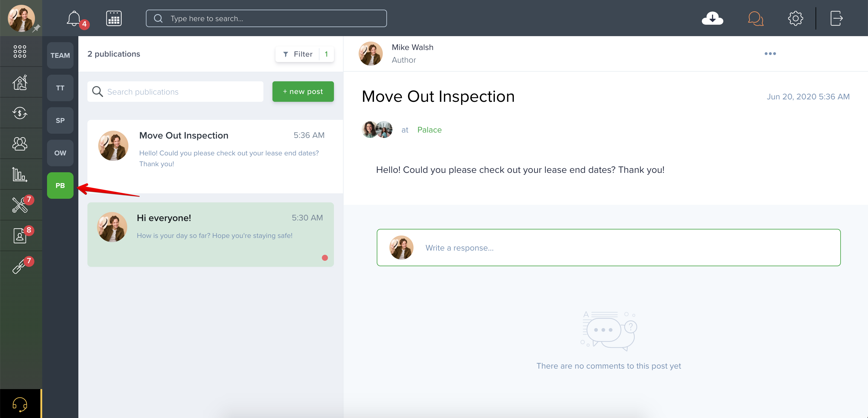
Task: Click the 2 publications heading
Action: 114,54
